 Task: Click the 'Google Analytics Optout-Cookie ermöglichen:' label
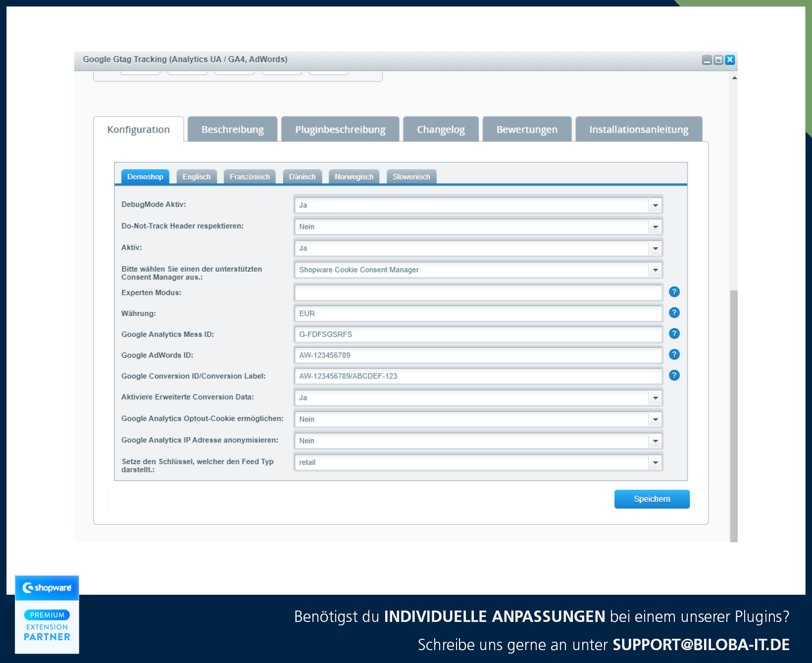point(203,419)
